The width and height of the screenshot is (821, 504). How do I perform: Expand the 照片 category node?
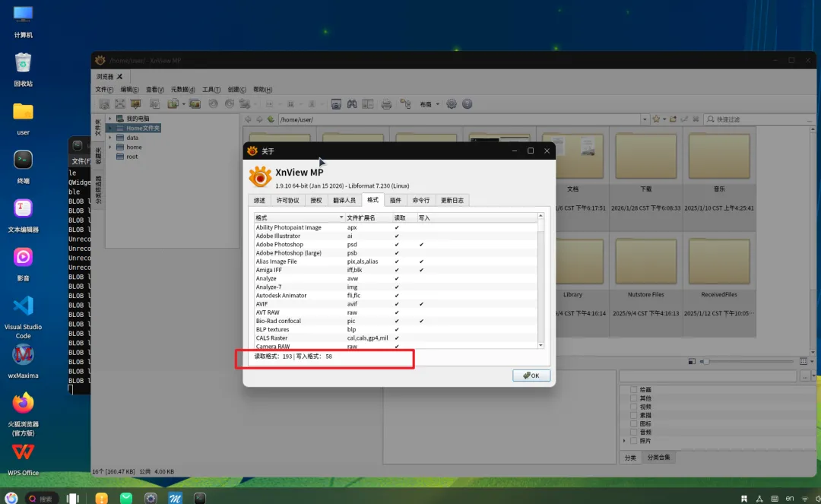point(624,441)
